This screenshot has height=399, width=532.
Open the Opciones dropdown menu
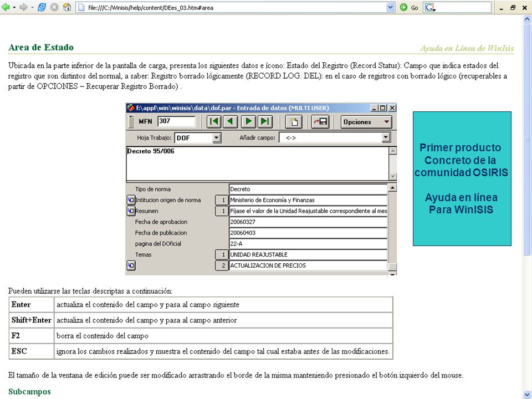366,122
